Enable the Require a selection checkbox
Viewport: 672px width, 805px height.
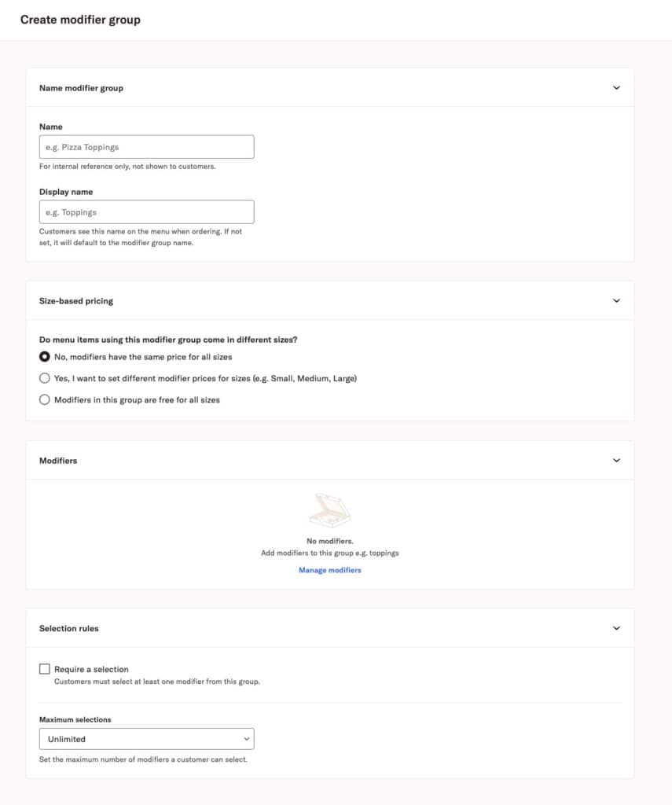point(44,668)
